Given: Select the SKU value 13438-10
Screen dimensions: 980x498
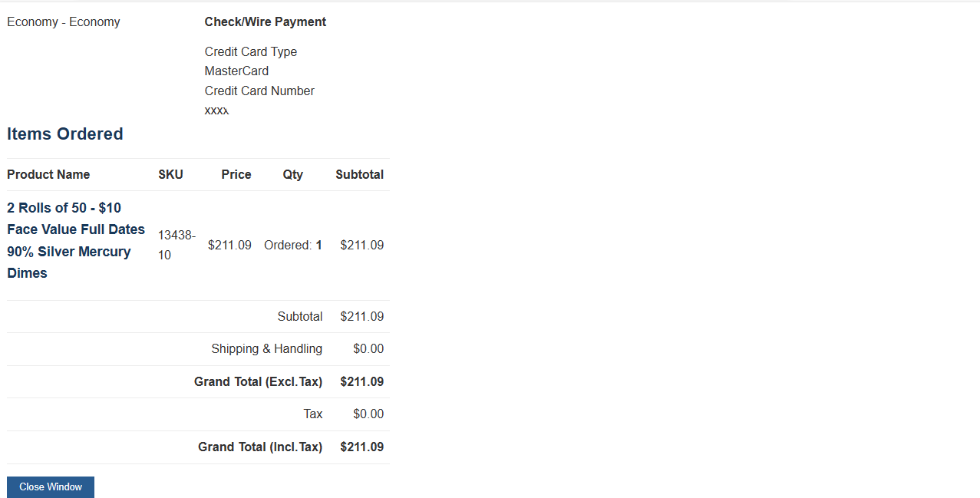Looking at the screenshot, I should tap(177, 245).
